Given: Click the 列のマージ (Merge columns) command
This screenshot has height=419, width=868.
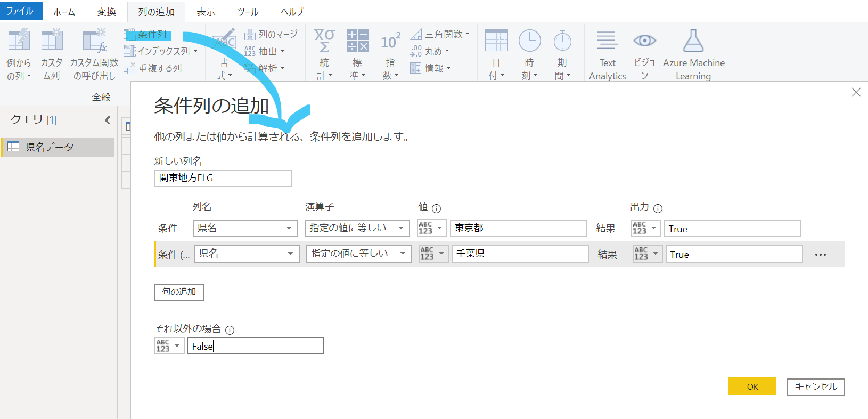Looking at the screenshot, I should point(271,34).
